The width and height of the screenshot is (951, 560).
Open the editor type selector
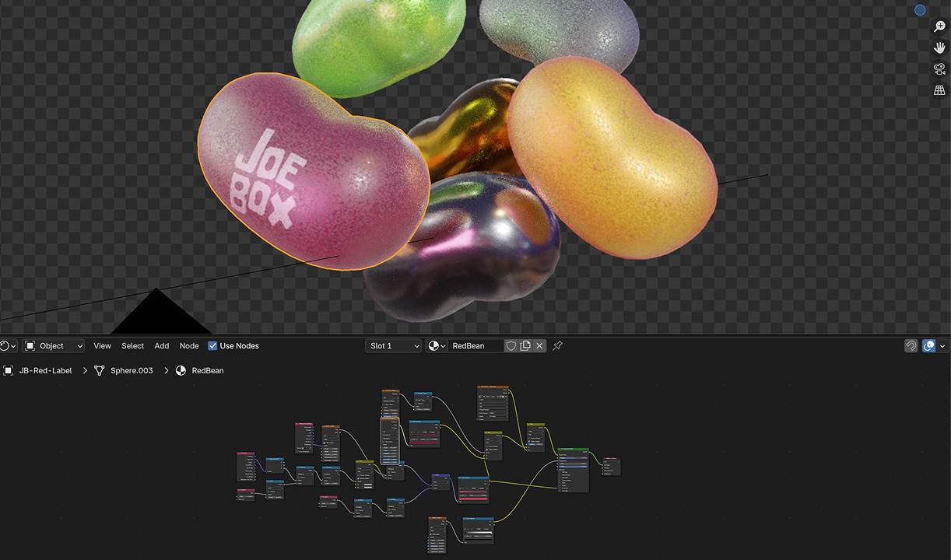point(9,346)
